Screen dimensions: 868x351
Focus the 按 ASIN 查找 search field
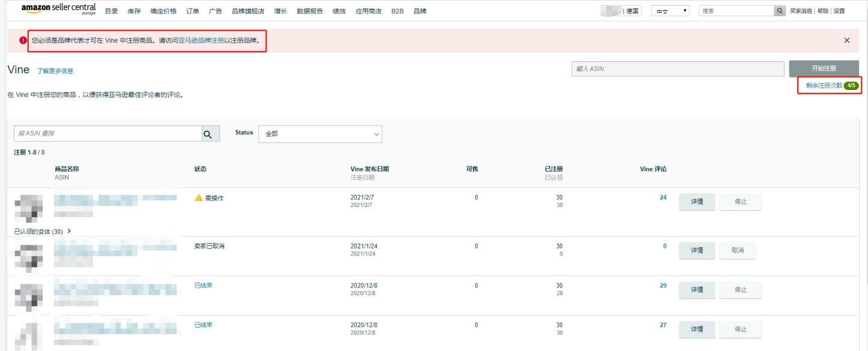point(107,134)
